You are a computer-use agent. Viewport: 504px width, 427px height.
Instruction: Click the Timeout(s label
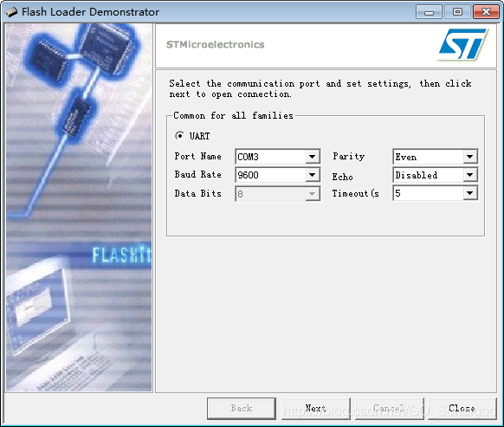coord(356,193)
